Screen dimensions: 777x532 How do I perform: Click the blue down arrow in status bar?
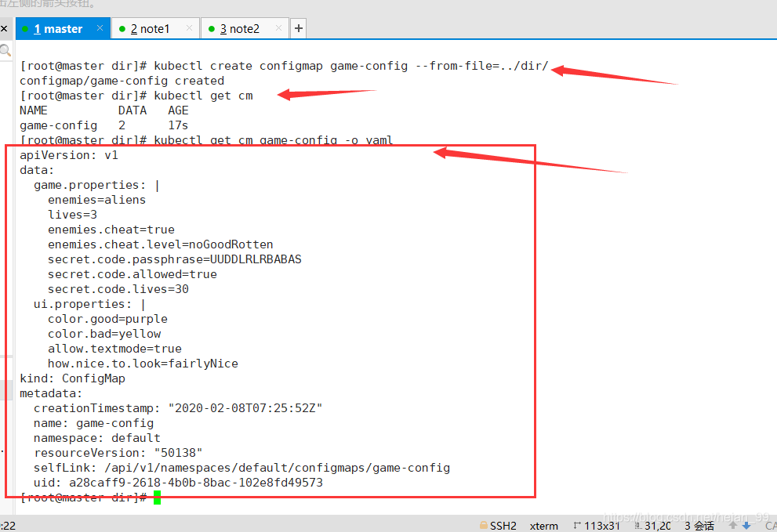pos(746,525)
